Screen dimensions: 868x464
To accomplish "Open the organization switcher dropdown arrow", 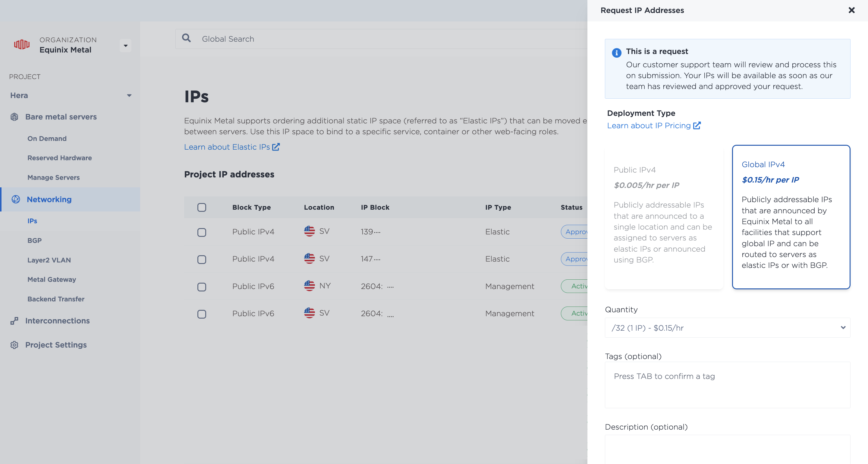I will point(125,46).
